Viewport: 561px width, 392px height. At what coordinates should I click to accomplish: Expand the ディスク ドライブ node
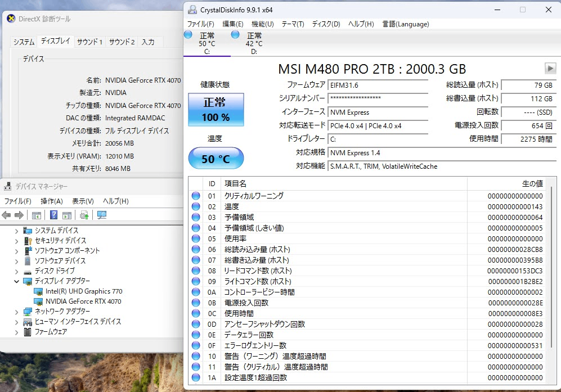pyautogui.click(x=16, y=272)
